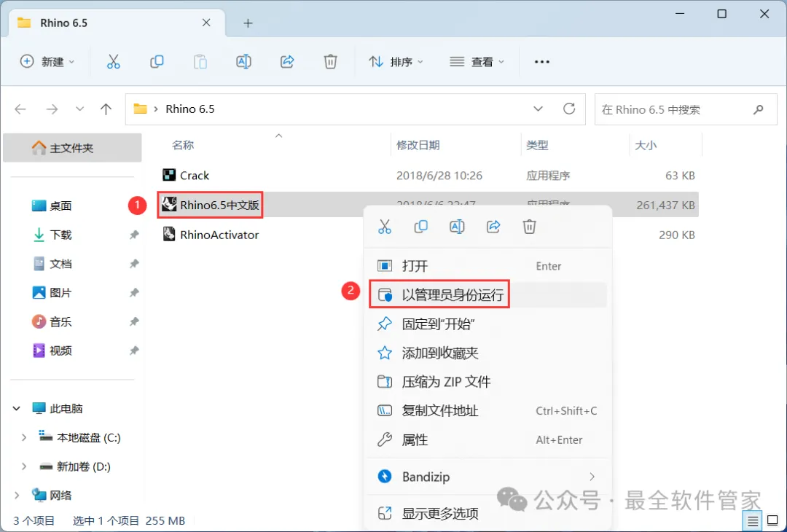Switch to the large icons view in the status bar

click(773, 522)
